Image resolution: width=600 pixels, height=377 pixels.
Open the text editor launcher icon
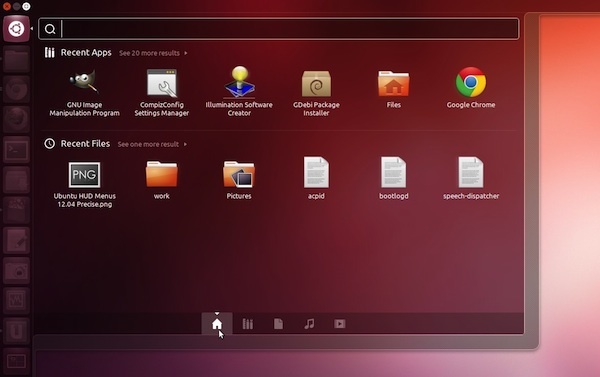16,240
